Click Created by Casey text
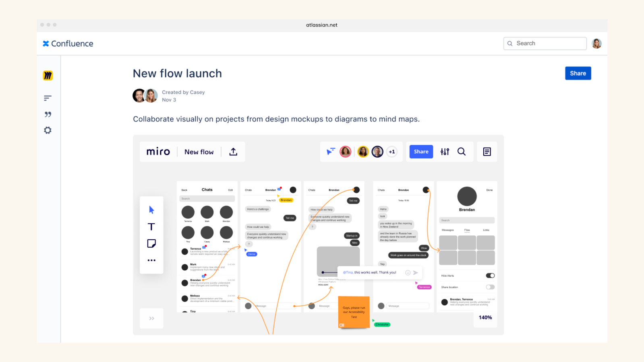The width and height of the screenshot is (644, 362). point(183,92)
